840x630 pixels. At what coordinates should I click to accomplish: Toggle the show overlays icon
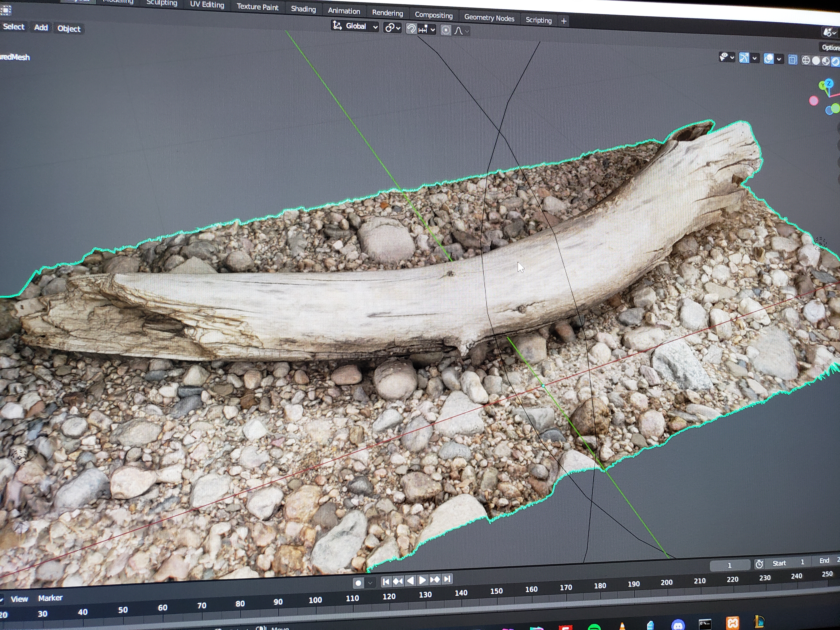coord(769,59)
